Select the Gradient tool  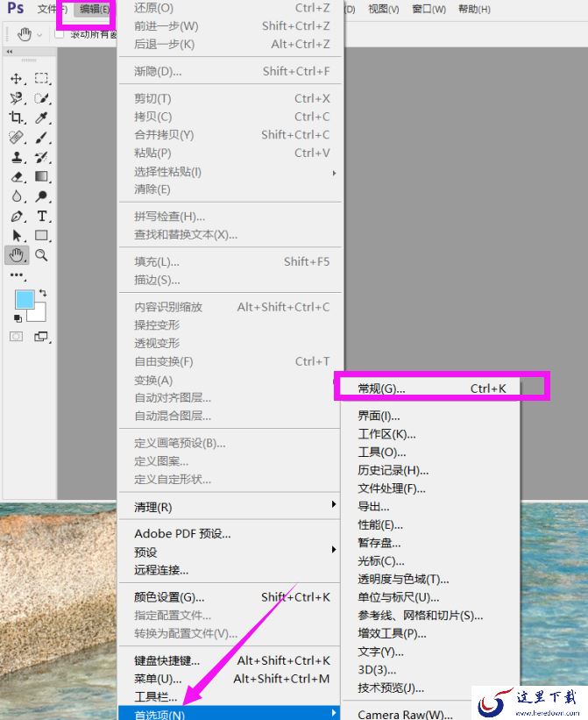coord(41,176)
